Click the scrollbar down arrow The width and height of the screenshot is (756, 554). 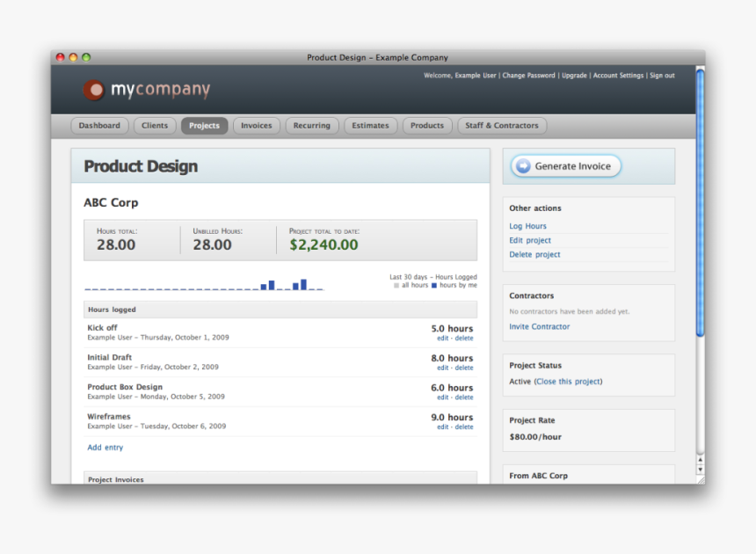[700, 470]
